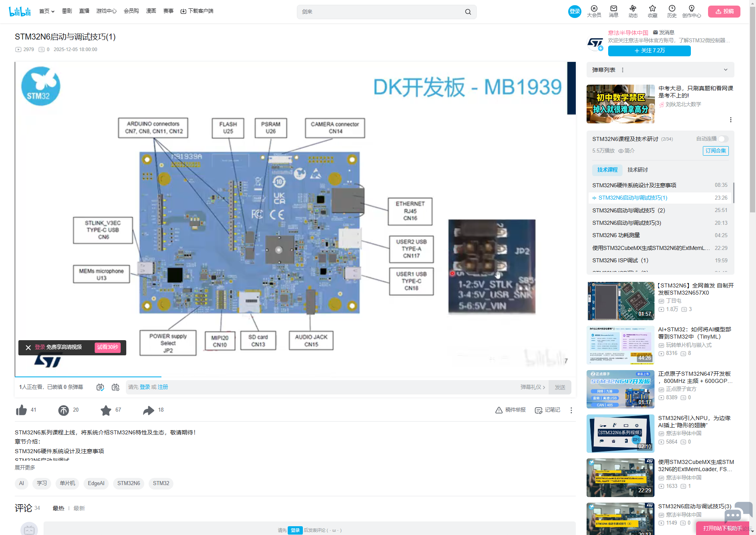Viewport: 756px width, 535px height.
Task: Open the 会员购 nav item
Action: coord(131,11)
